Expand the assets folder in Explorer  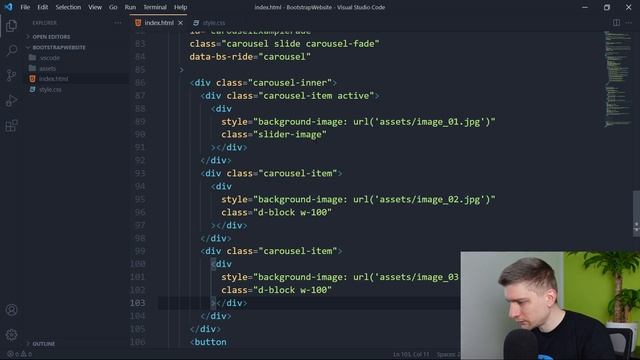[47, 69]
